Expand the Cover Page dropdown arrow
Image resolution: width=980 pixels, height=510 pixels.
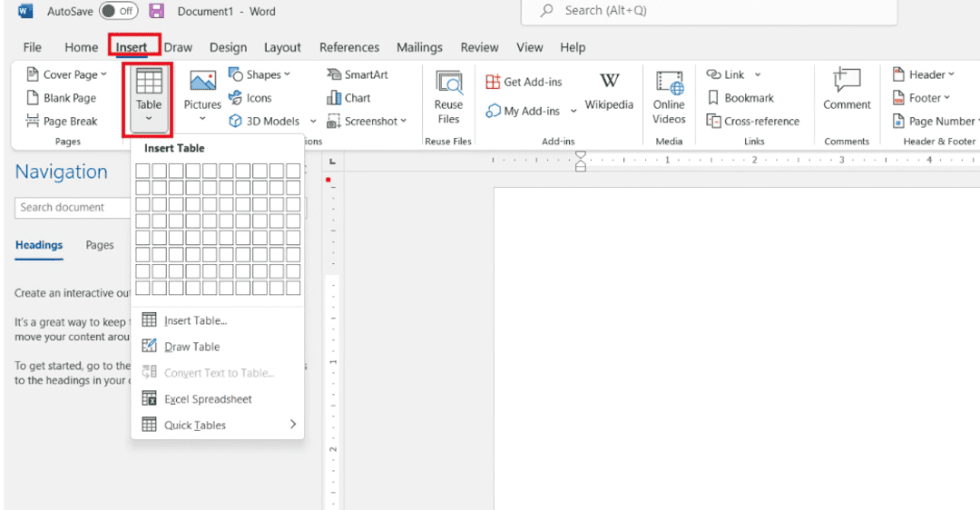click(x=103, y=74)
